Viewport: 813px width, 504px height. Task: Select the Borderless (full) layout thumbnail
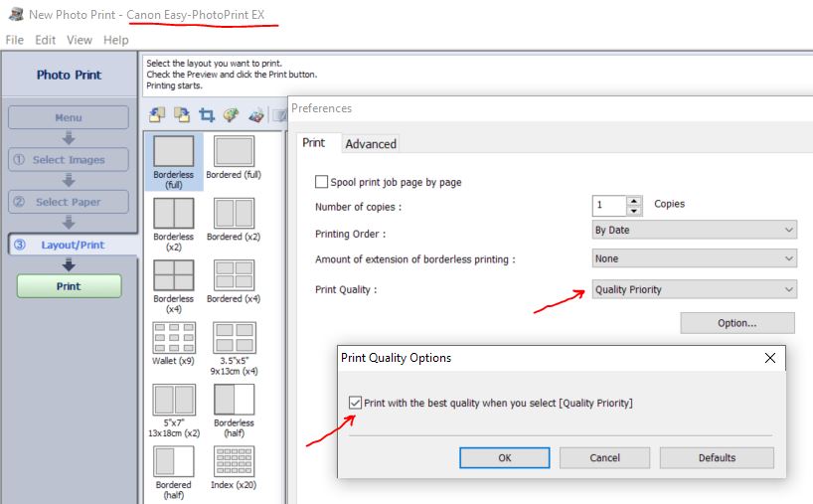pos(174,152)
